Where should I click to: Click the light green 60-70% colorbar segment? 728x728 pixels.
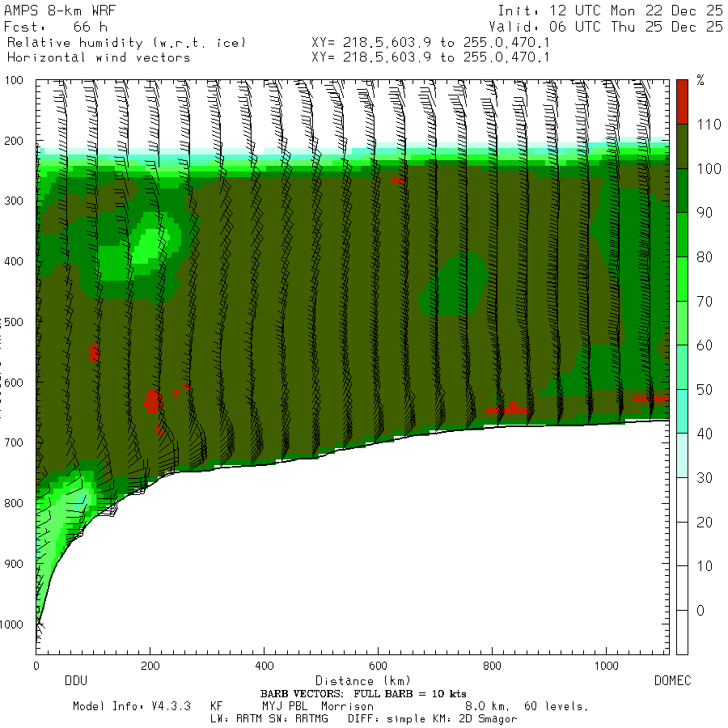[682, 323]
